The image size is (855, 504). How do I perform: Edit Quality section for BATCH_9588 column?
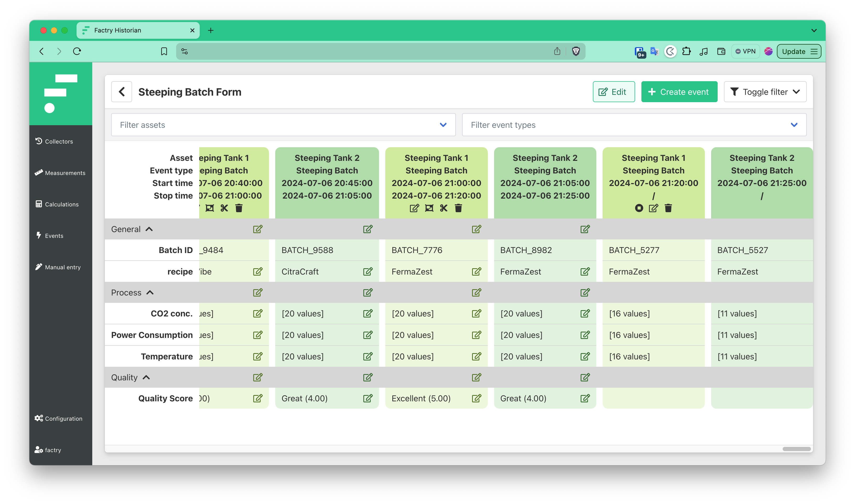coord(368,377)
